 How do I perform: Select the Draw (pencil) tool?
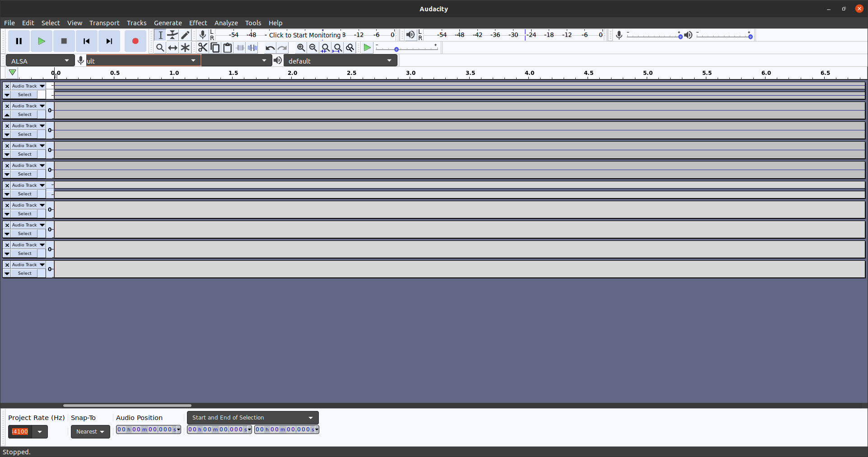point(185,35)
